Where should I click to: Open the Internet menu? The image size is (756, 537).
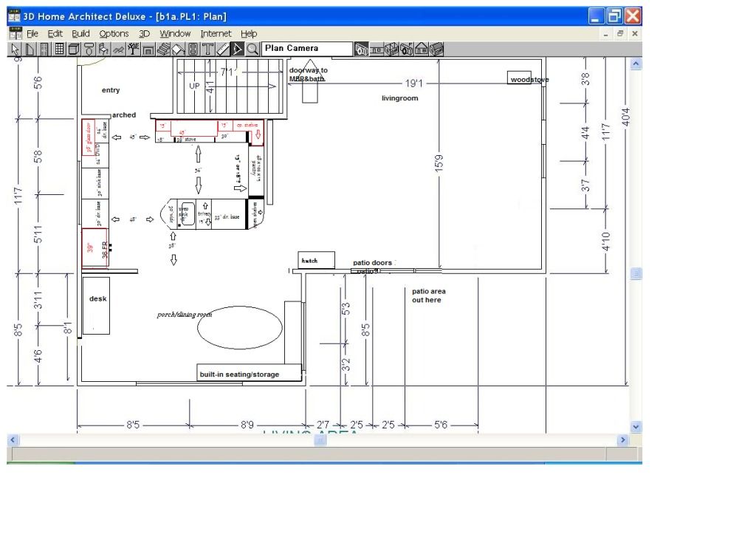pyautogui.click(x=216, y=34)
